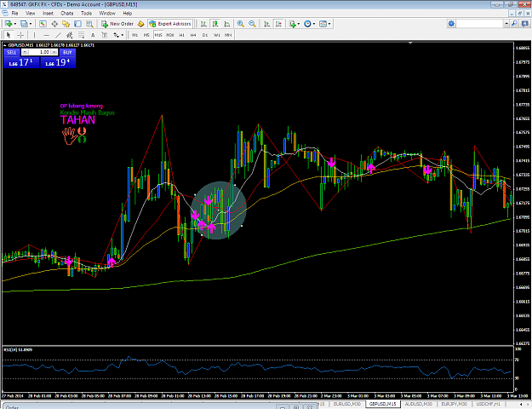
Task: Select the M15 timeframe button
Action: pos(158,35)
